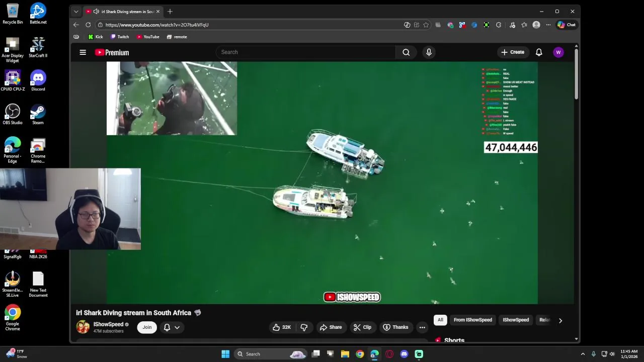Open Google Chrome desktop shortcut
Viewport: 644px width, 362px height.
13,318
